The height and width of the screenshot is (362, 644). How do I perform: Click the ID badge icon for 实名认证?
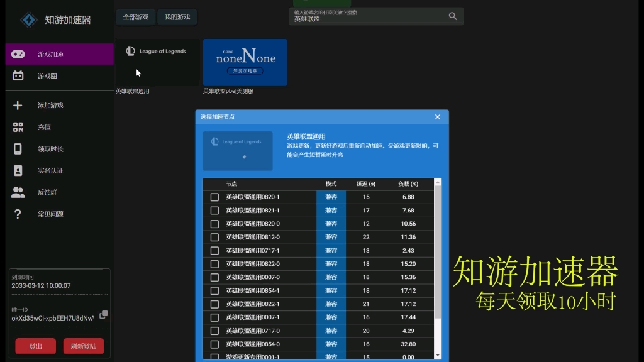coord(18,170)
